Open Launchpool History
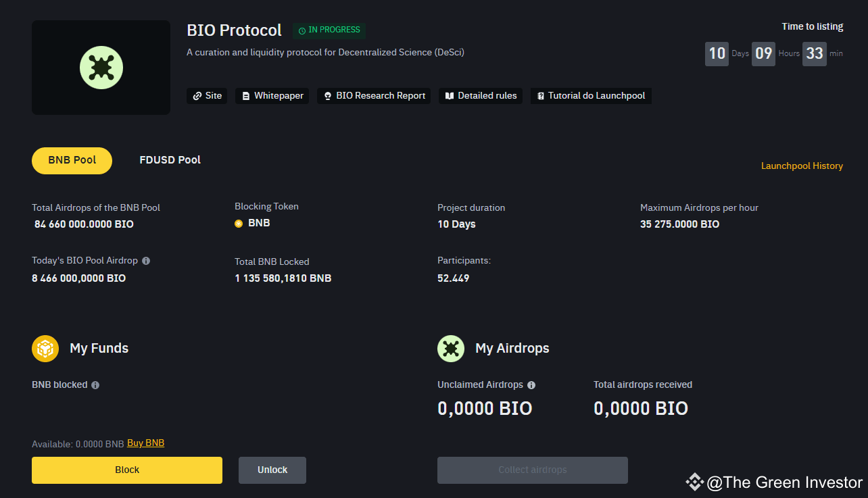This screenshot has height=498, width=868. [802, 166]
